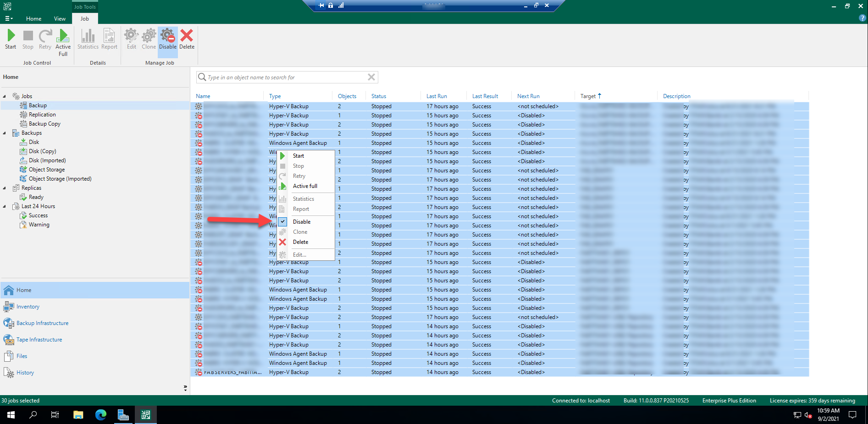Clear search with the X icon

[x=371, y=77]
